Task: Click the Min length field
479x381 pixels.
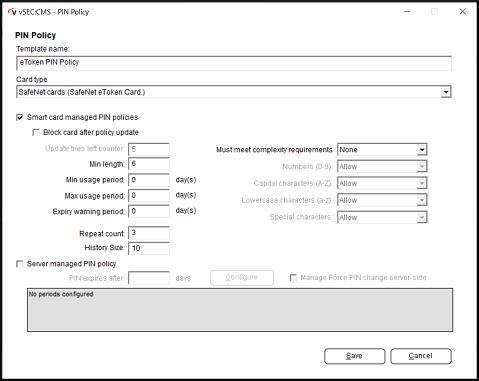Action: click(149, 164)
